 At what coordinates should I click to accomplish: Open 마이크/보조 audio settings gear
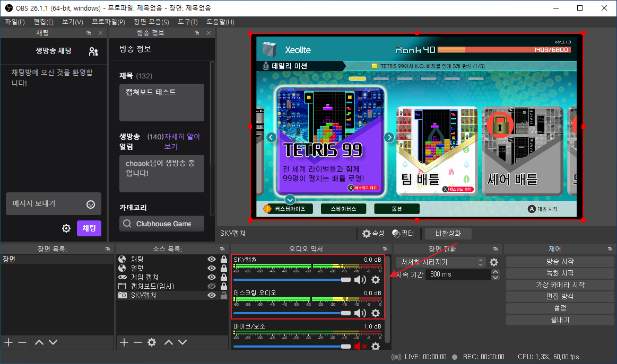[x=376, y=347]
